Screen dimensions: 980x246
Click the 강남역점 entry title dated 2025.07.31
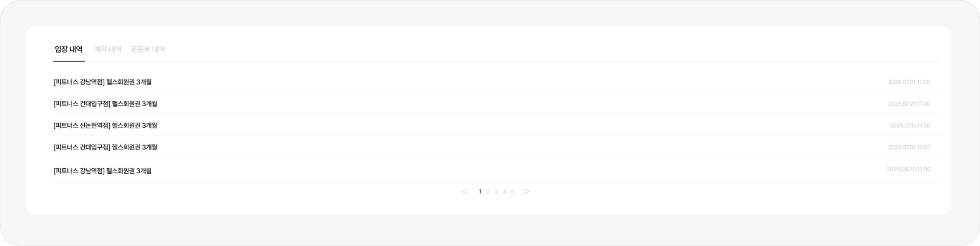(x=102, y=82)
